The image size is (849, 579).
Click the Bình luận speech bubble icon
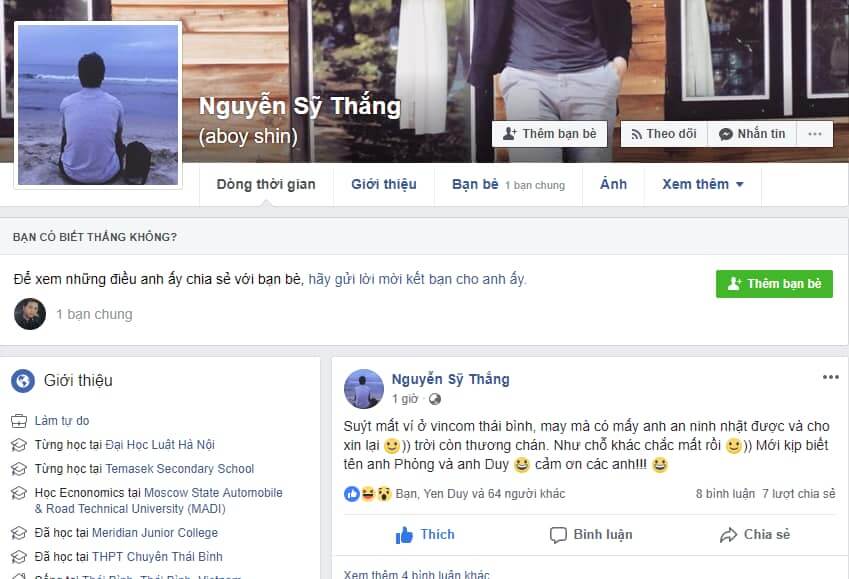pyautogui.click(x=558, y=535)
